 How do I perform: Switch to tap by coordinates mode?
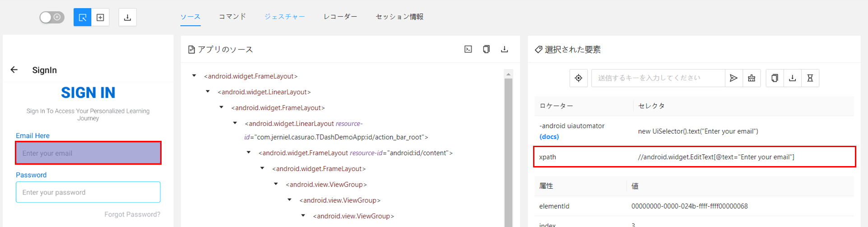click(x=100, y=17)
